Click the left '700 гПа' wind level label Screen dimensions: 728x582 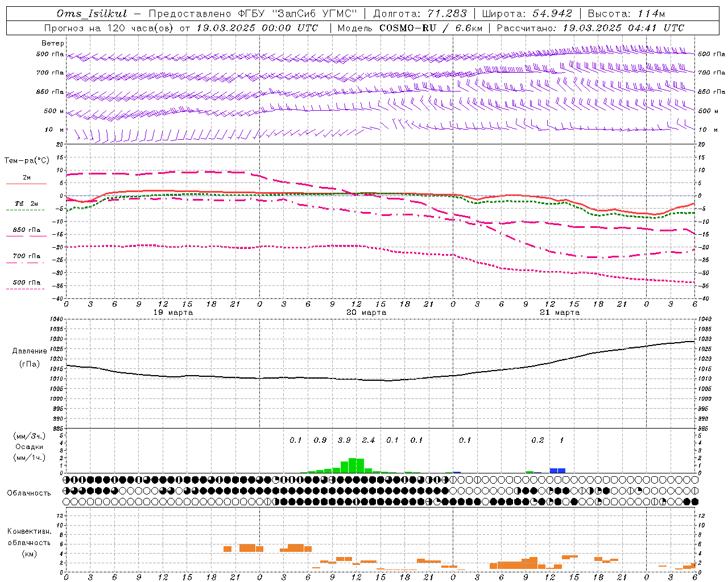point(50,73)
